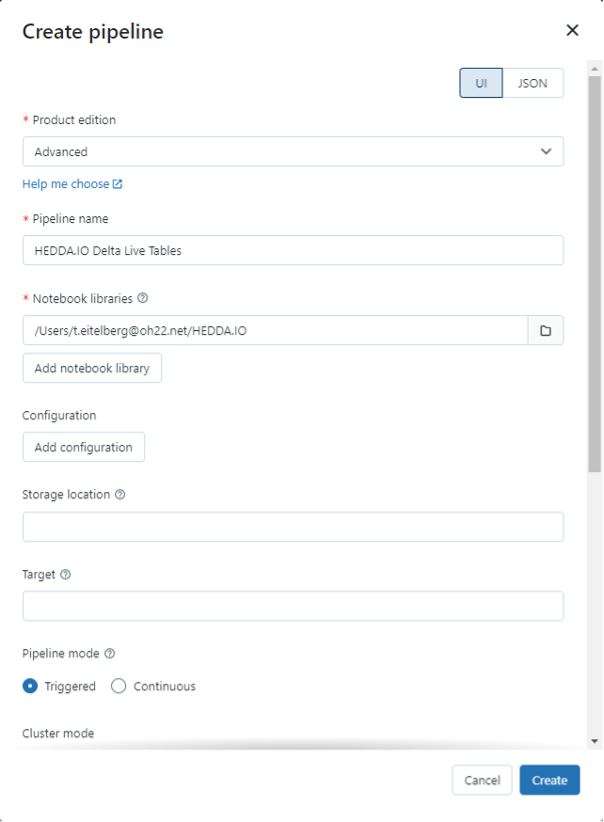Click Add configuration button
Screen dimensions: 604x822
pos(84,447)
